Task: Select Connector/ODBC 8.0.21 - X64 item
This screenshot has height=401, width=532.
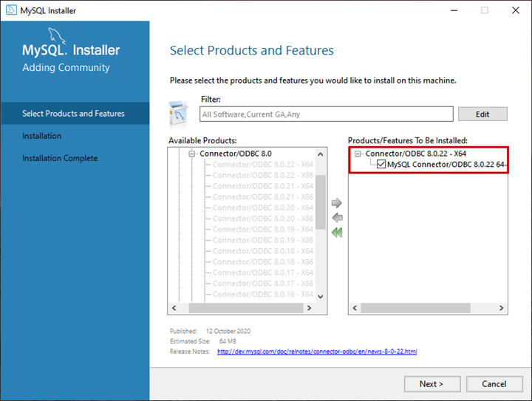Action: 263,186
